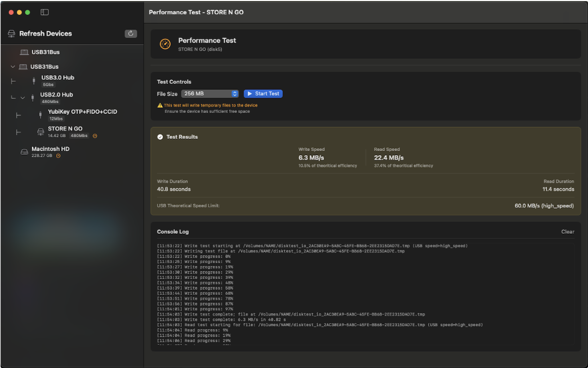This screenshot has height=368, width=588.
Task: Collapse the USB2.0 Hub branch
Action: point(22,97)
